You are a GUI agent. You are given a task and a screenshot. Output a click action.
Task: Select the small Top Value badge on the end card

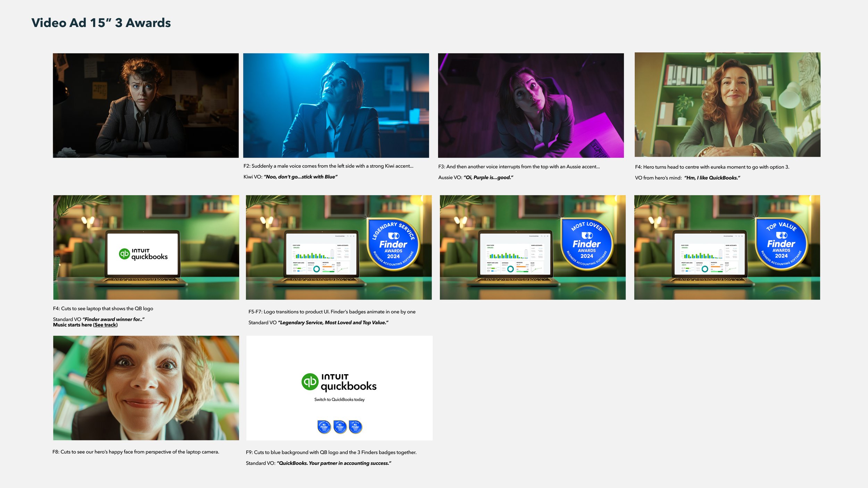point(355,427)
